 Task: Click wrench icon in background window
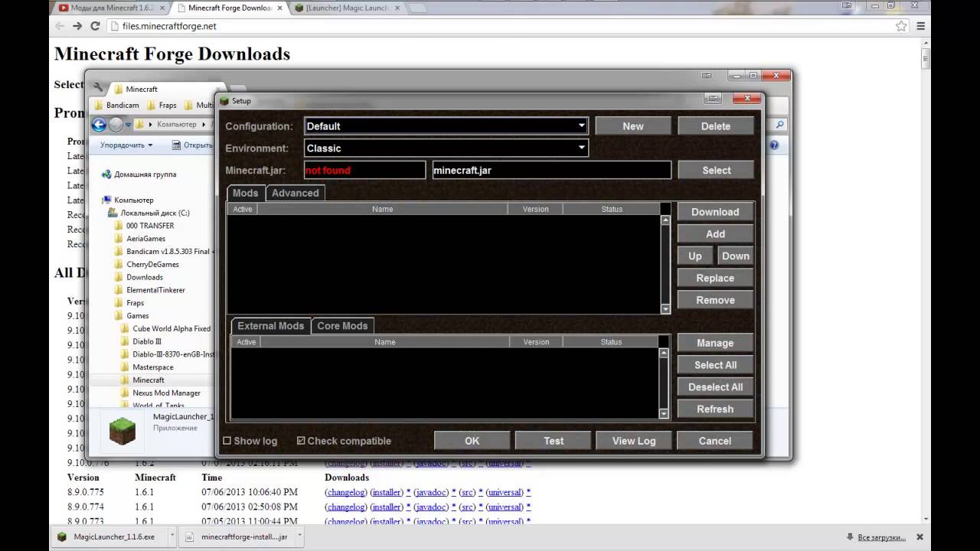98,87
